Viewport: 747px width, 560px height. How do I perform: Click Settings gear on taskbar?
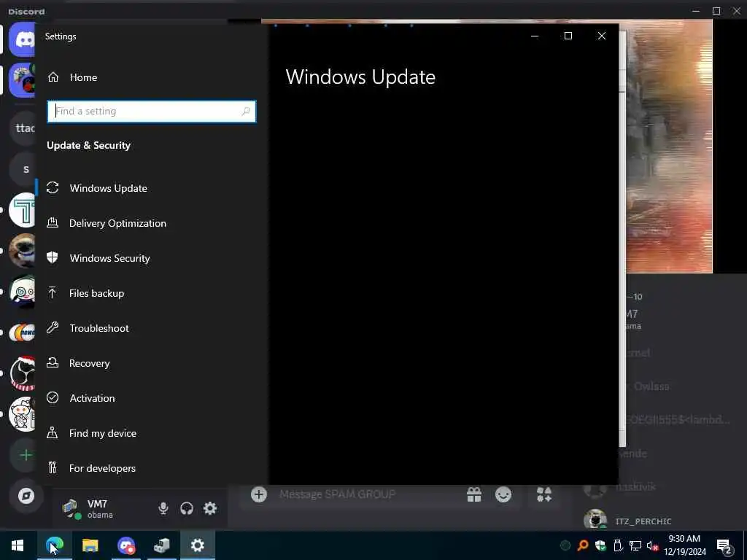pyautogui.click(x=197, y=545)
